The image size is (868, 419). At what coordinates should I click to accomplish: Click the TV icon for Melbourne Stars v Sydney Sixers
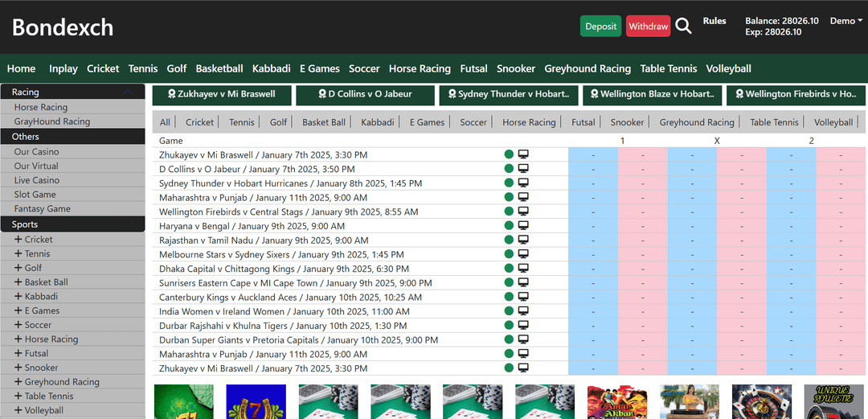point(523,254)
